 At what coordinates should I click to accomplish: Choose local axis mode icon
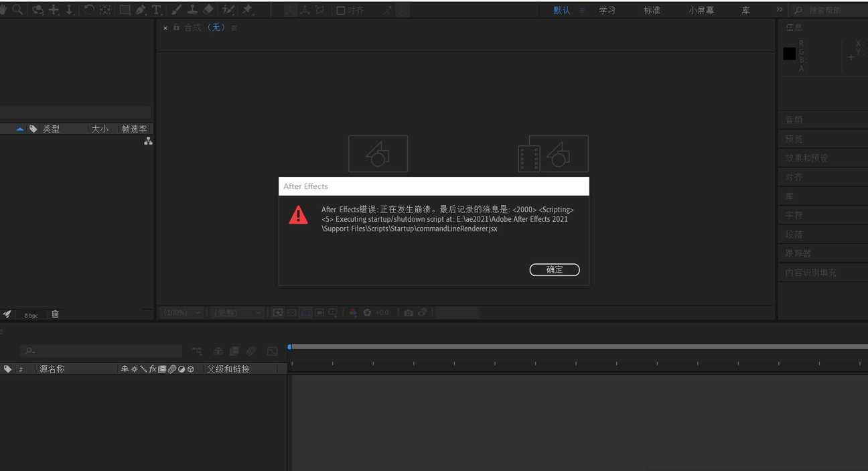[x=290, y=10]
